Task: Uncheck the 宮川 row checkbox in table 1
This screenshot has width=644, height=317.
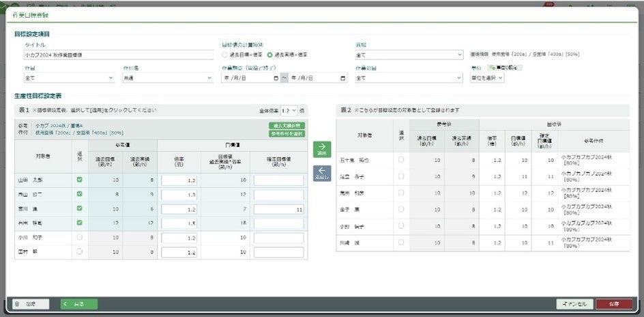Action: coord(80,208)
